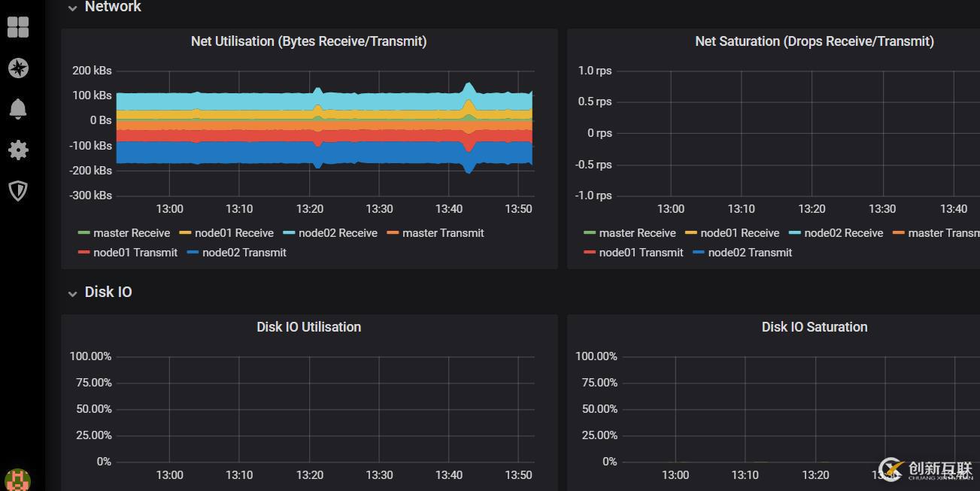
Task: Click the Network row title
Action: (113, 7)
